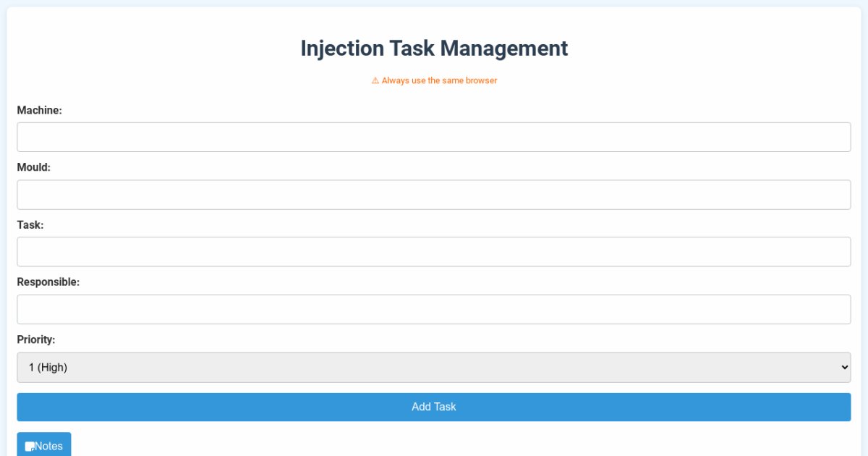Click the Priority dropdown chevron arrow
This screenshot has width=868, height=456.
pyautogui.click(x=844, y=368)
